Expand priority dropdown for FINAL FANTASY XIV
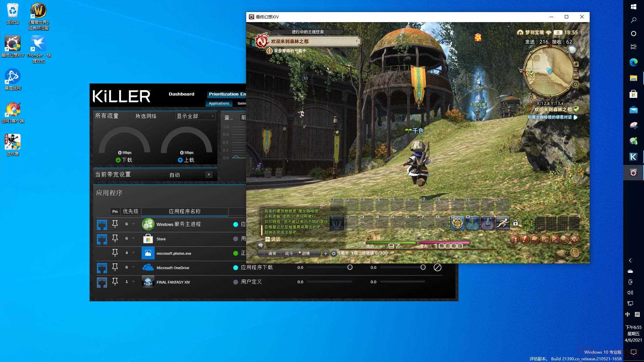 tap(133, 282)
